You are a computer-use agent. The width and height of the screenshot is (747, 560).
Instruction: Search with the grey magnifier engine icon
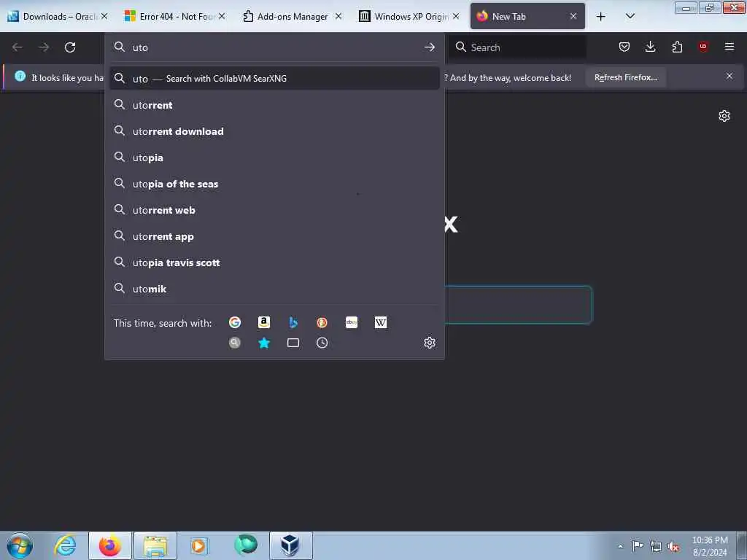(235, 343)
